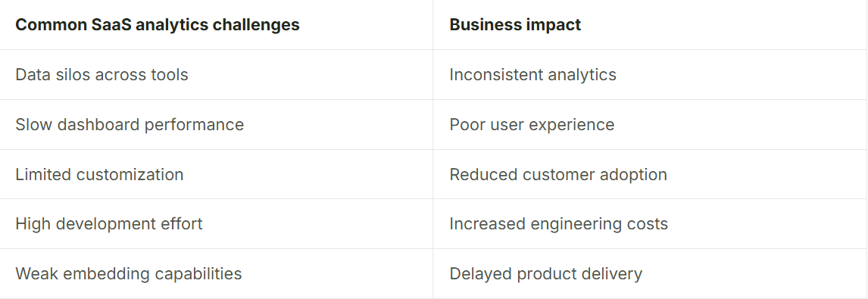Click the 'Increased engineering costs' cell
The image size is (868, 299).
(650, 224)
